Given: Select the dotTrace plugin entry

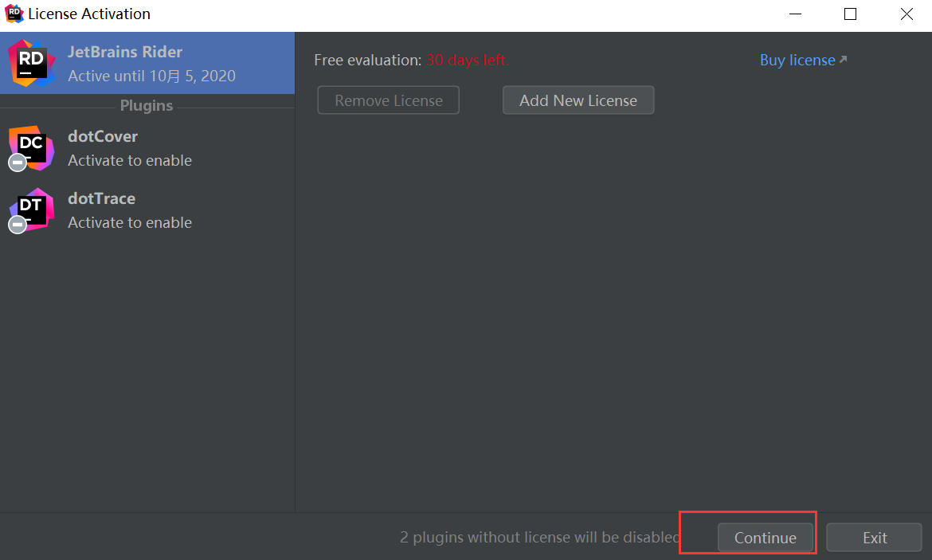Looking at the screenshot, I should [x=147, y=210].
